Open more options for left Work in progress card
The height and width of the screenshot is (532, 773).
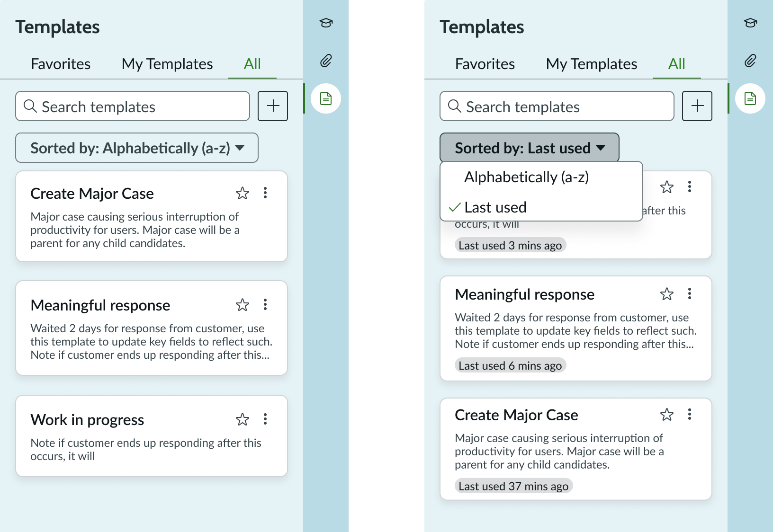coord(265,419)
